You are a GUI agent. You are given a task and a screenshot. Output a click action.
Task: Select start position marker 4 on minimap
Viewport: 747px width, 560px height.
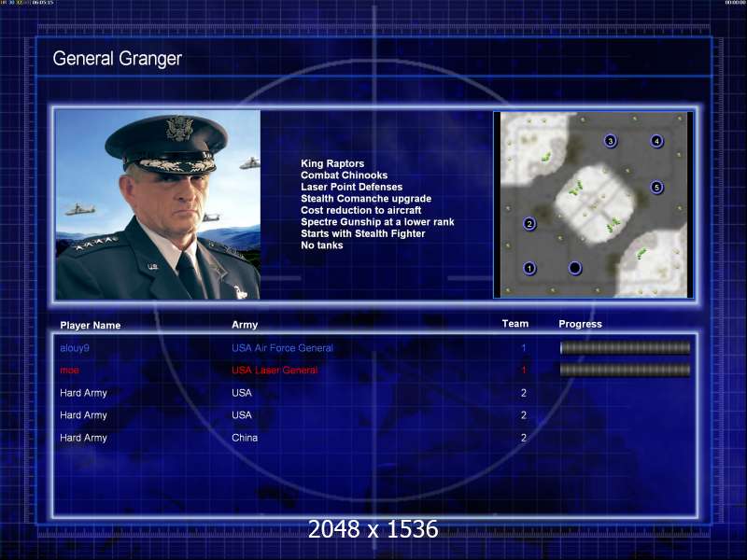point(657,141)
